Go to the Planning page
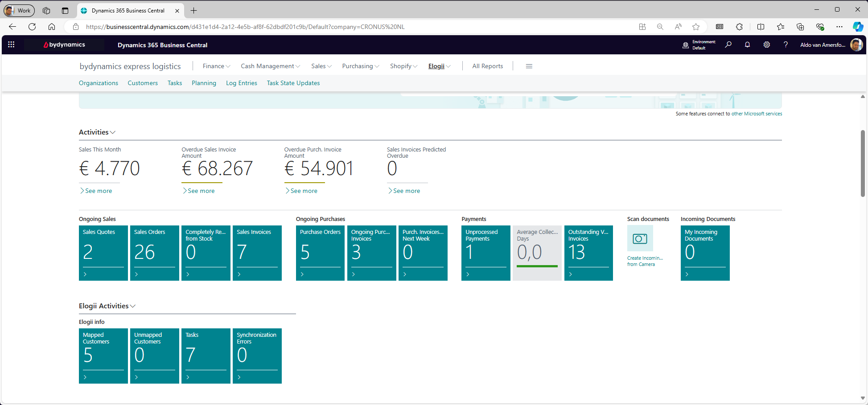This screenshot has width=868, height=405. (x=204, y=83)
